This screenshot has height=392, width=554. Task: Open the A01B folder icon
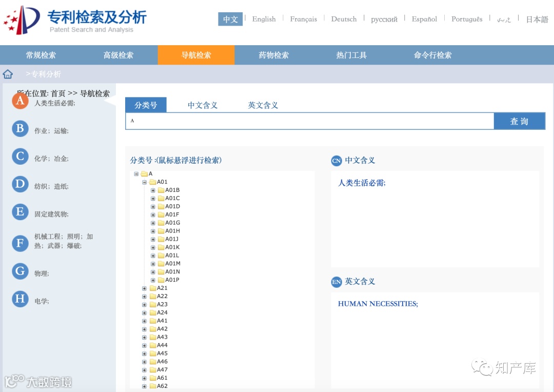(161, 190)
